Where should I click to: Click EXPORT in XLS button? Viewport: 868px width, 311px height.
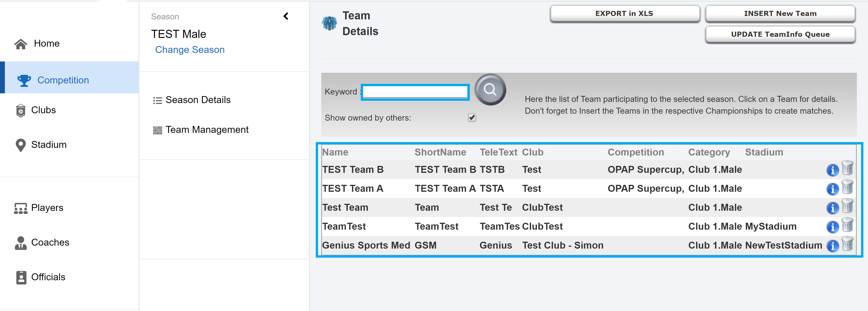(624, 13)
